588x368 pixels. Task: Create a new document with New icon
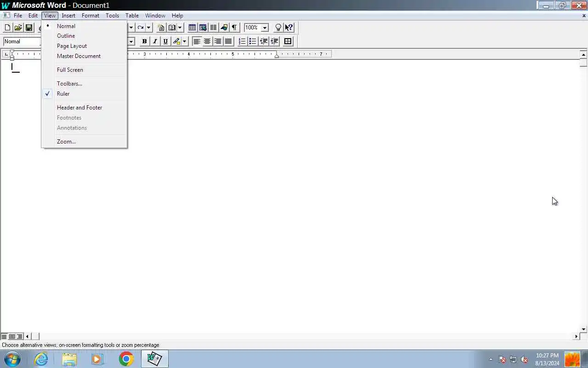pyautogui.click(x=7, y=28)
